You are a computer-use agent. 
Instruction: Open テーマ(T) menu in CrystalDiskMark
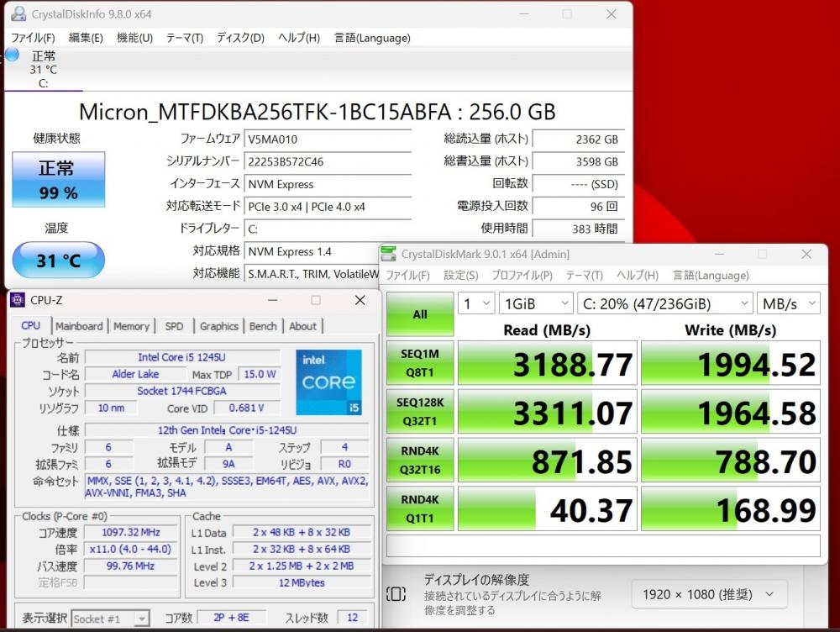coord(584,276)
